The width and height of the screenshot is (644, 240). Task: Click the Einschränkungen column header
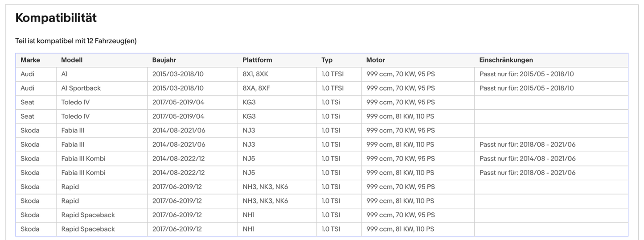(x=506, y=60)
